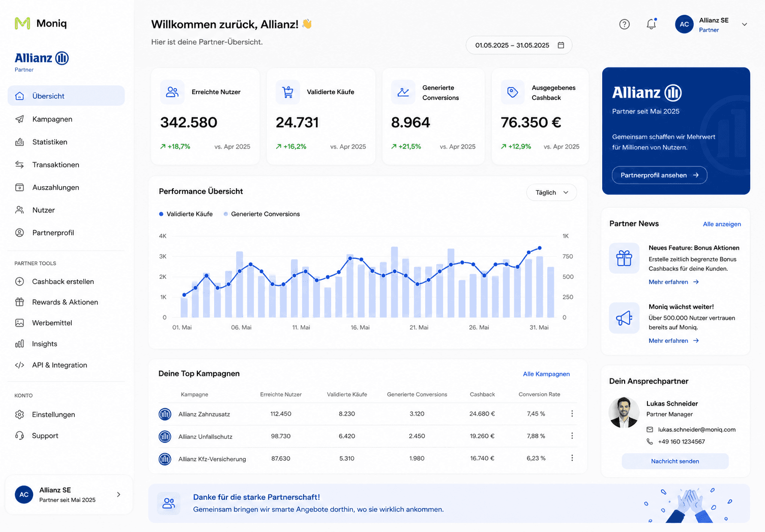765x532 pixels.
Task: Click the Partnerprofil ansehen button
Action: (x=659, y=175)
